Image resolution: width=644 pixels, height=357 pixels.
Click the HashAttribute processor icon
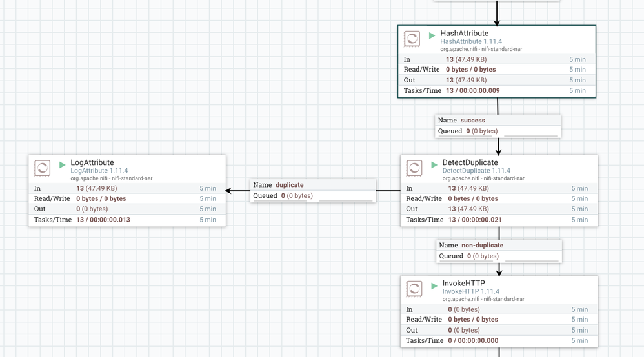(412, 39)
